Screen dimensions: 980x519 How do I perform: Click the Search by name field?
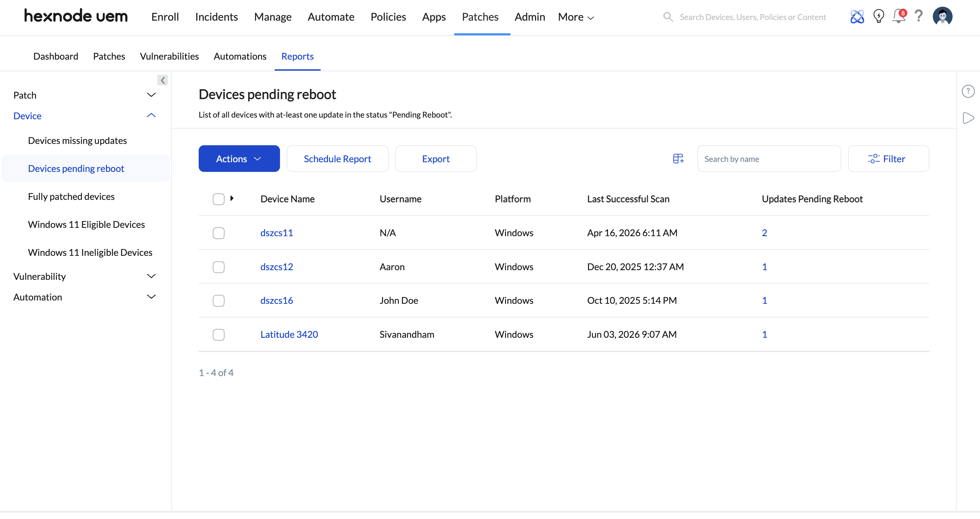(769, 159)
